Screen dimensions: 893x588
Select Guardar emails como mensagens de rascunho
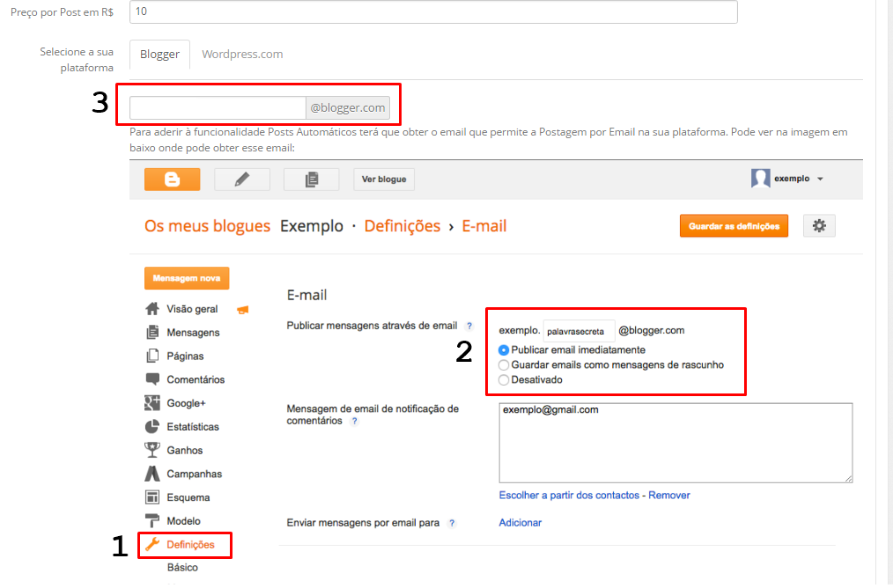pyautogui.click(x=504, y=365)
